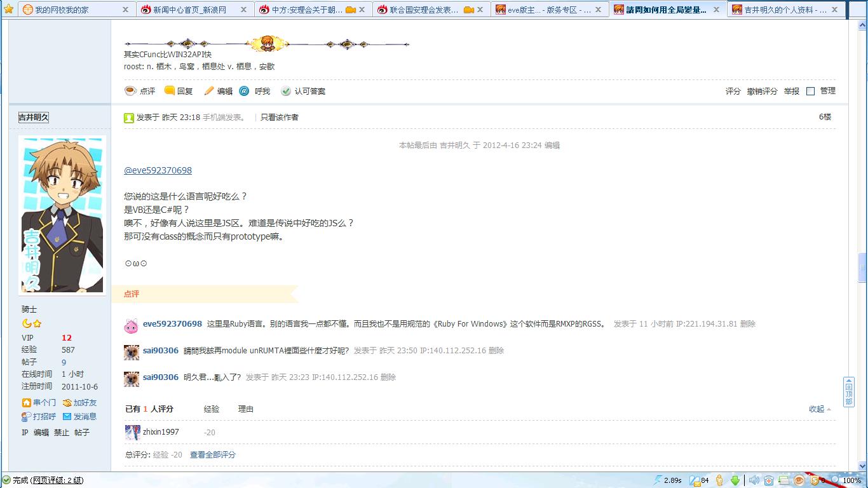The width and height of the screenshot is (868, 488).
Task: Click the 吉井明久 avatar image
Action: [62, 214]
